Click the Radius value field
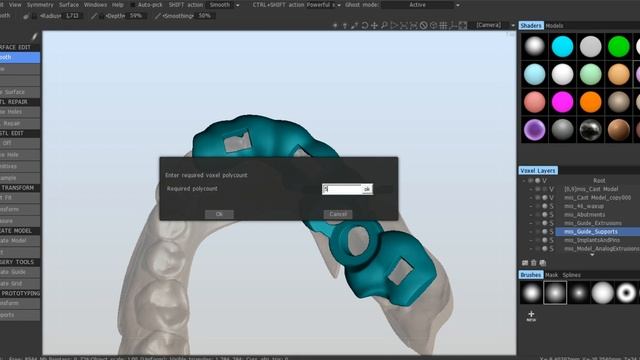This screenshot has height=360, width=640. point(73,16)
